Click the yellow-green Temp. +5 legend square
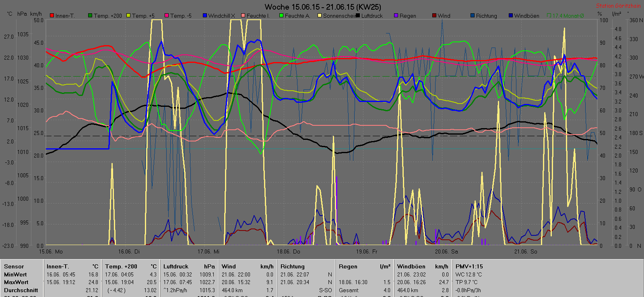This screenshot has height=297, width=644. pyautogui.click(x=128, y=16)
